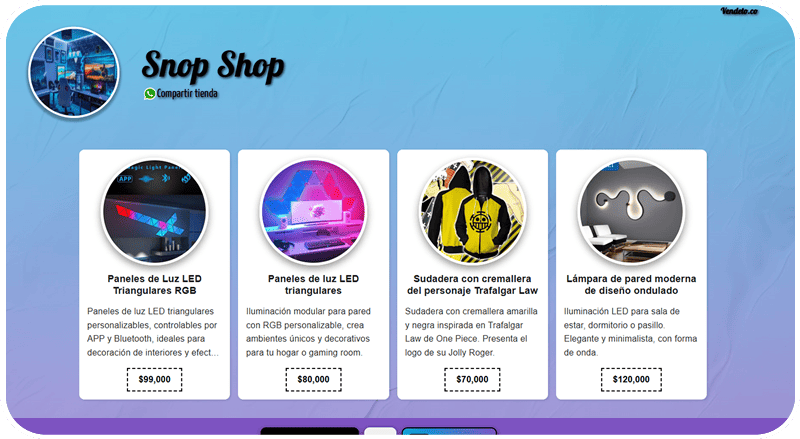Click the black button at bottom edge
800x439 pixels.
[x=310, y=431]
